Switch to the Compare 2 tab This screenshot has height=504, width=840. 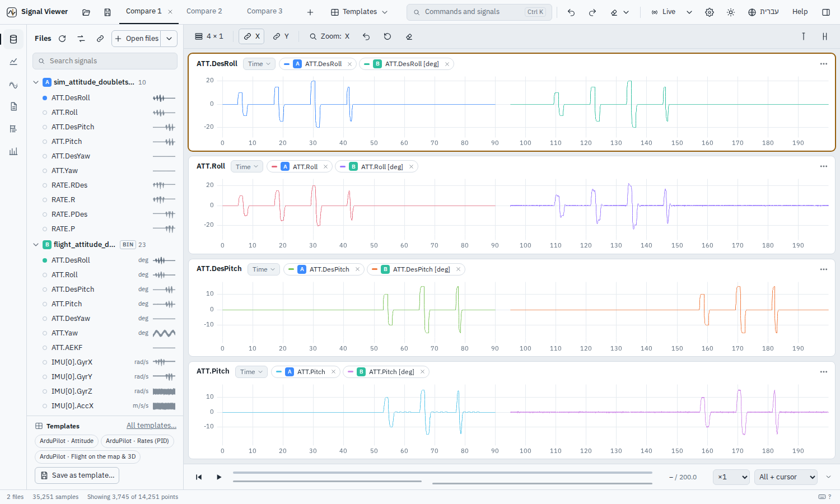click(x=204, y=11)
